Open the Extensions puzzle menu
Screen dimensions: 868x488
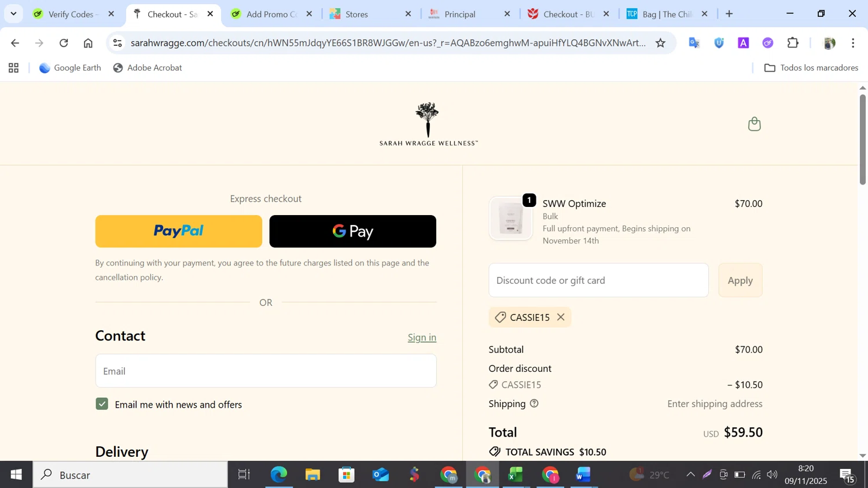tap(793, 43)
